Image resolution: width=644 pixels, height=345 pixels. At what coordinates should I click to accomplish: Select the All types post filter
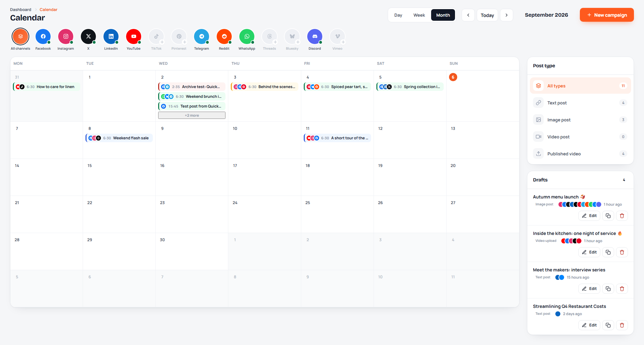tap(580, 86)
